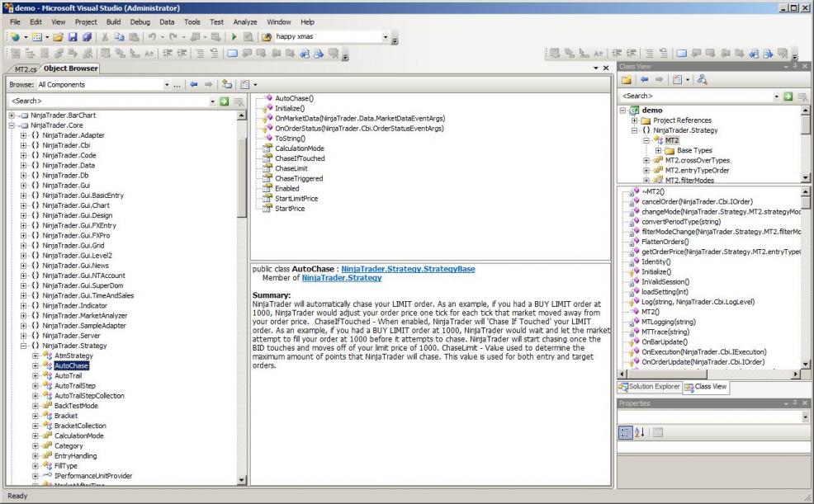Collapse the NinjaTrader.Core node

click(x=12, y=125)
